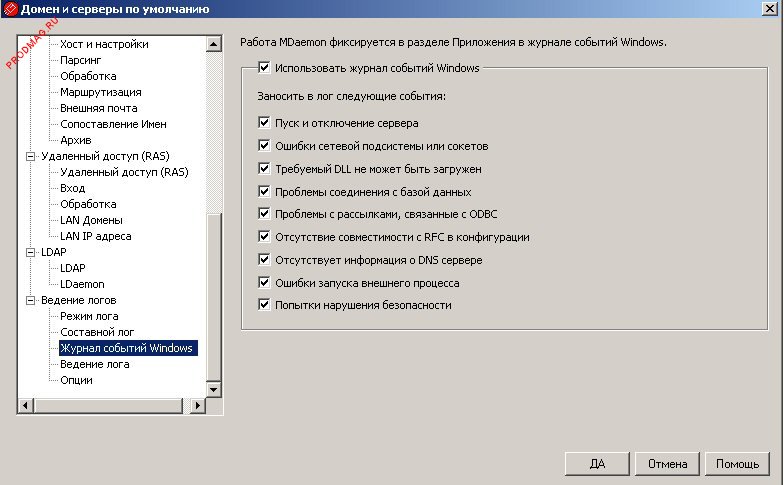Click the 'Отмена' button
Viewport: 784px width, 485px height.
pyautogui.click(x=667, y=464)
